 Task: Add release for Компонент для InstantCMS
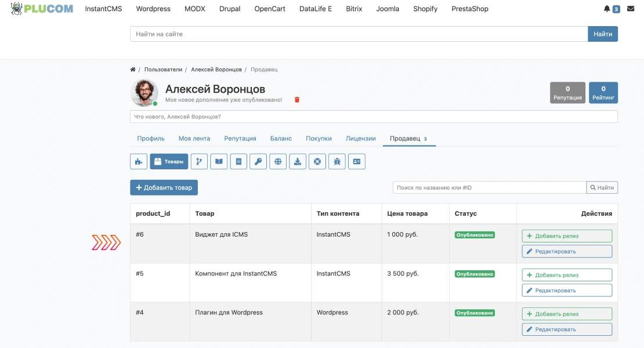(x=567, y=275)
